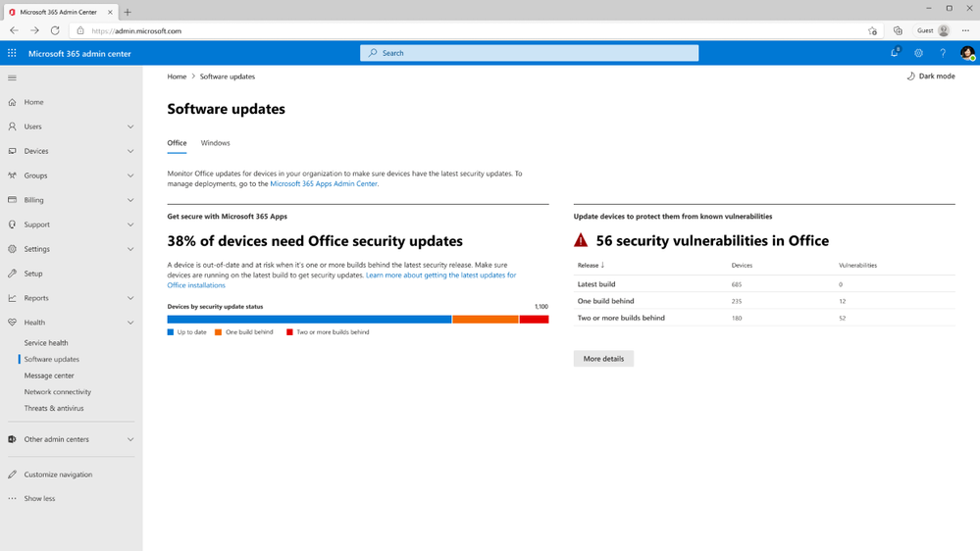
Task: Click the browser refresh icon
Action: coord(55,30)
